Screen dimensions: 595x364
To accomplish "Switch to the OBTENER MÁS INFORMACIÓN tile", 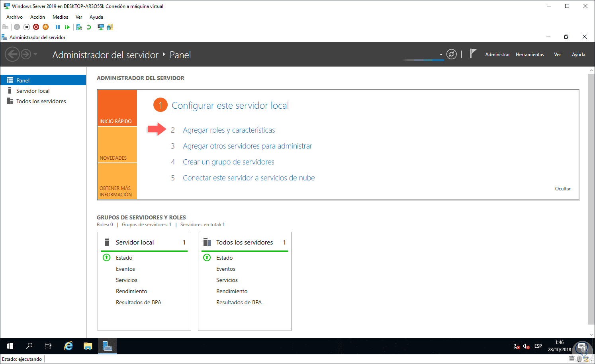I will (x=117, y=181).
